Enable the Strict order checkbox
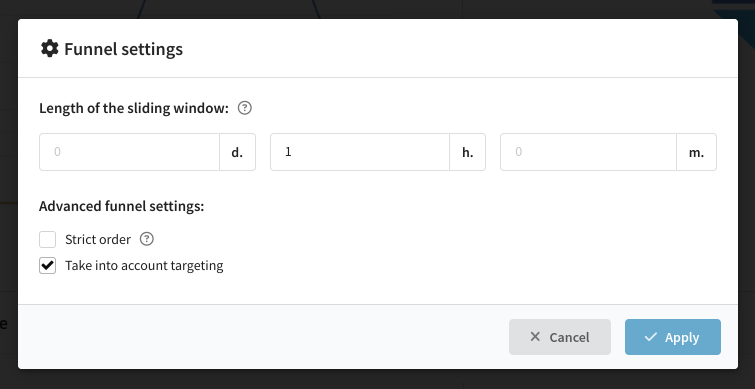Viewport: 755px width, 389px height. coord(48,239)
